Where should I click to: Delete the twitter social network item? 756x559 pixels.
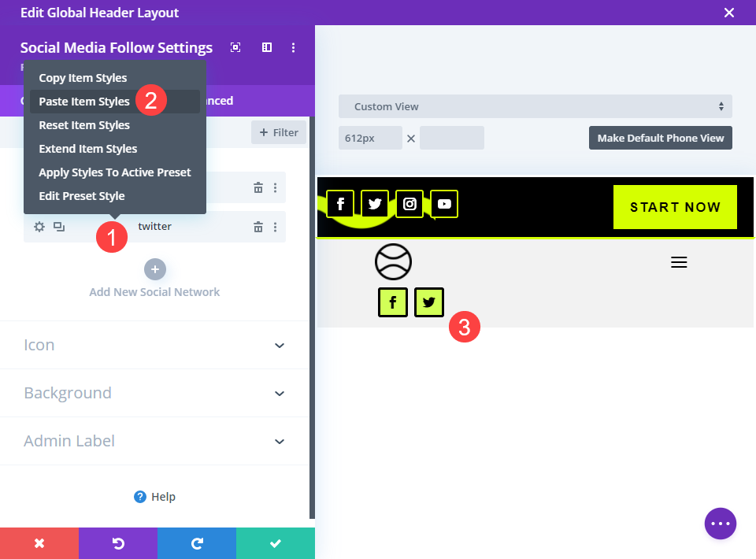pyautogui.click(x=258, y=227)
